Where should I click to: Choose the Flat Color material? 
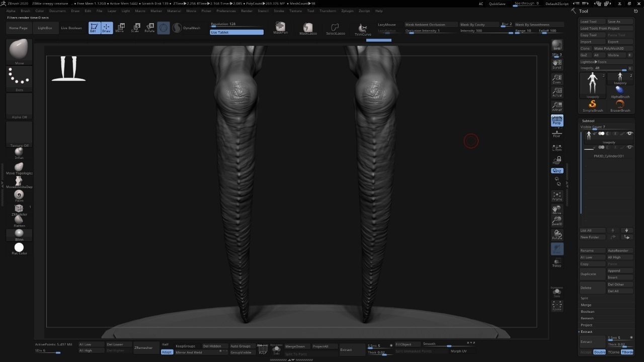click(19, 248)
